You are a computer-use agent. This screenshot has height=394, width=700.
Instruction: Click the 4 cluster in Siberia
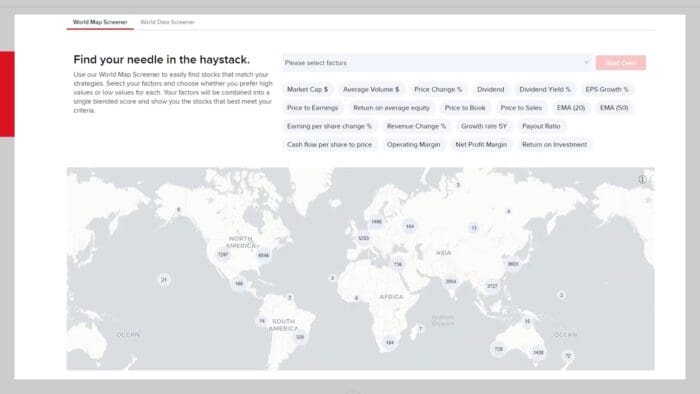coord(508,211)
